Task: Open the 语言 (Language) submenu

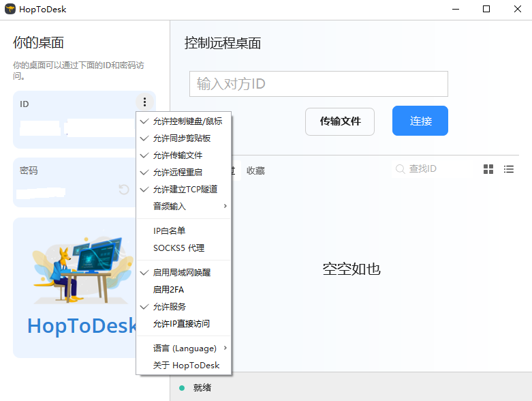Action: [x=184, y=348]
